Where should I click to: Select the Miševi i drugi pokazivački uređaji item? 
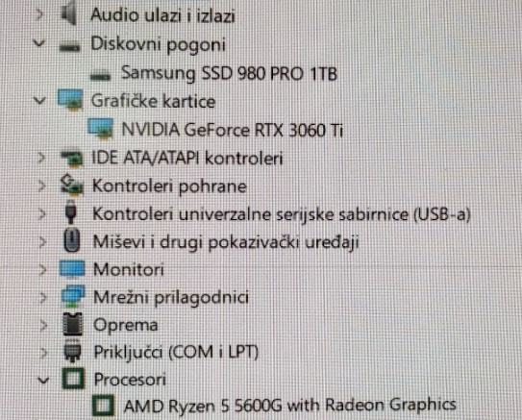point(226,242)
